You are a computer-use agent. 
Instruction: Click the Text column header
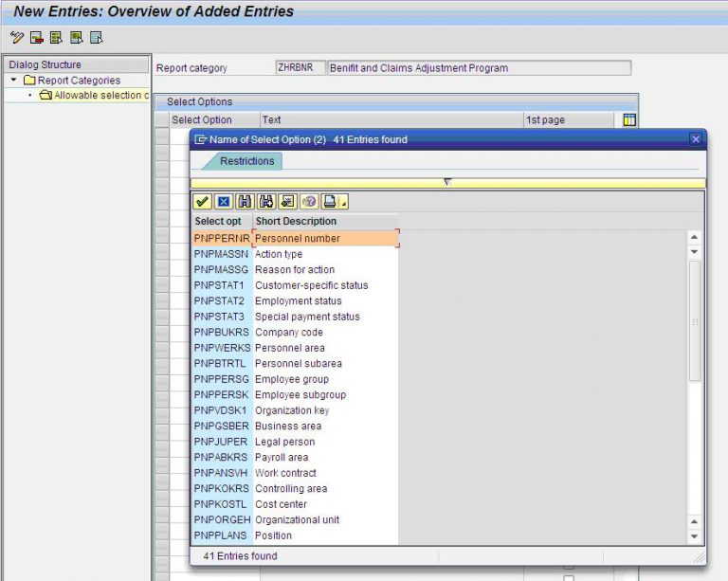[391, 119]
